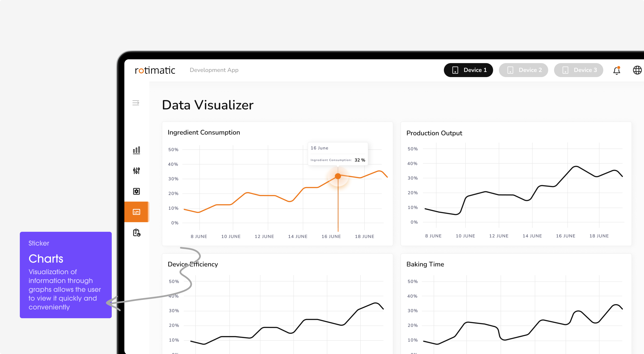Click the Development App header label
This screenshot has width=644, height=354.
[x=214, y=70]
